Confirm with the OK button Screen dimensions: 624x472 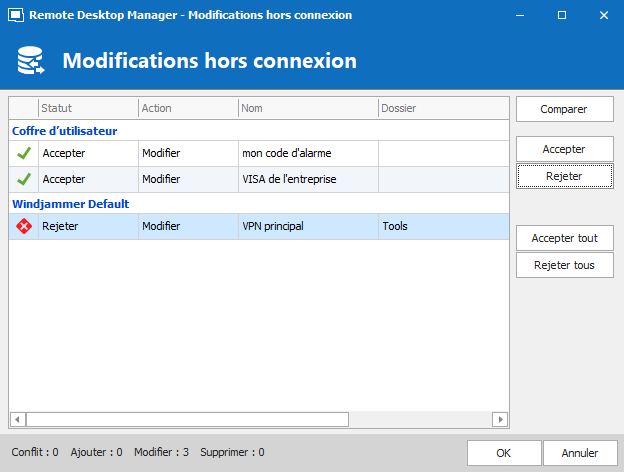point(504,453)
